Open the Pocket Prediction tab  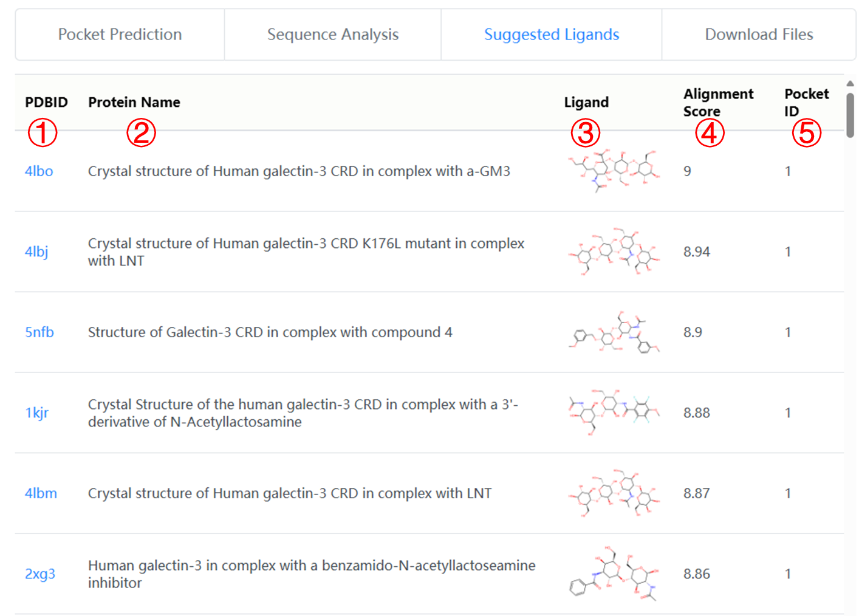[120, 35]
